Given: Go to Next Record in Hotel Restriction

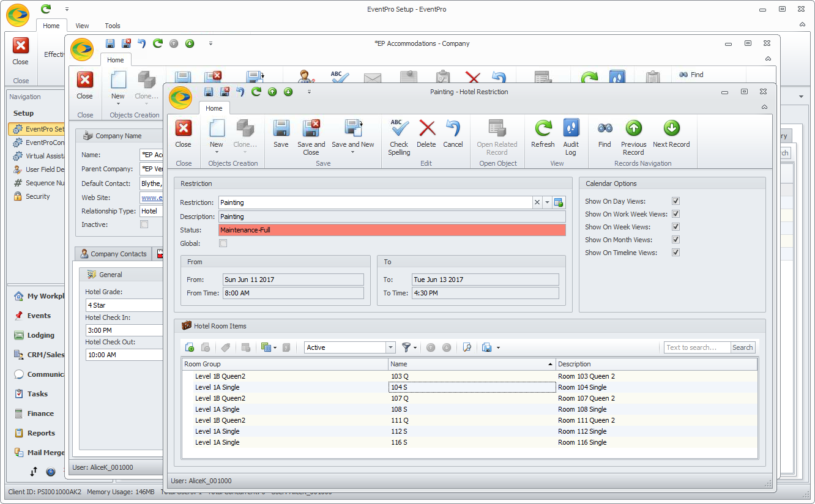Looking at the screenshot, I should 671,134.
